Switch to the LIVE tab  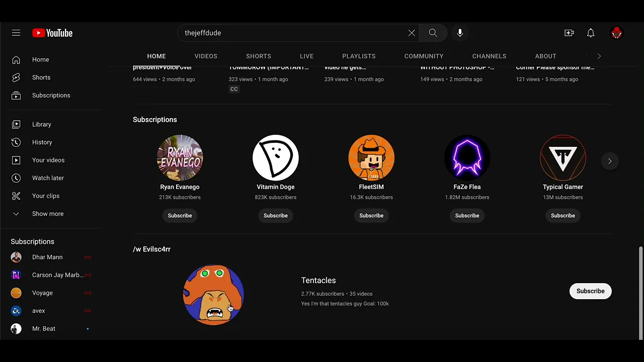[306, 56]
